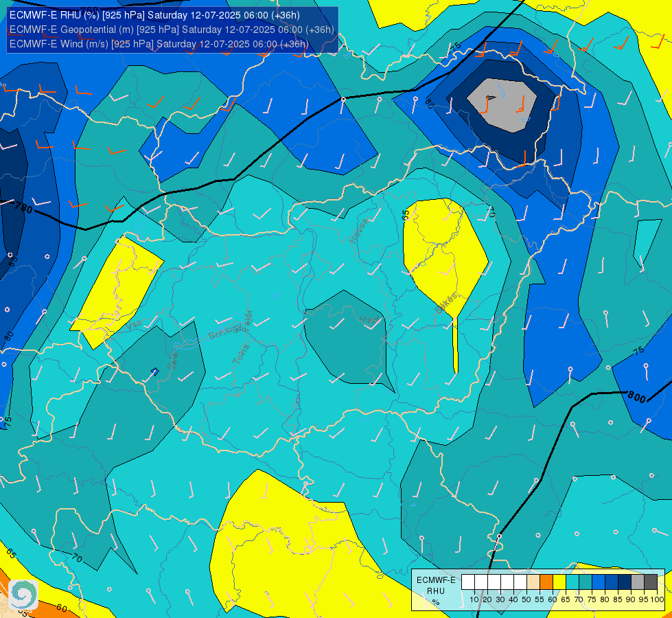Image resolution: width=672 pixels, height=618 pixels.
Task: Click the 'Vas' county label
Action: tap(135, 326)
